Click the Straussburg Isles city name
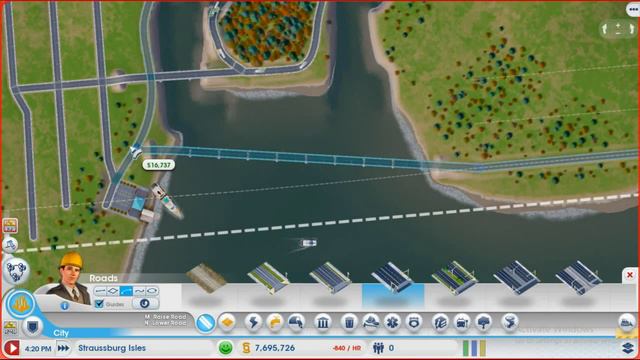 pos(112,348)
